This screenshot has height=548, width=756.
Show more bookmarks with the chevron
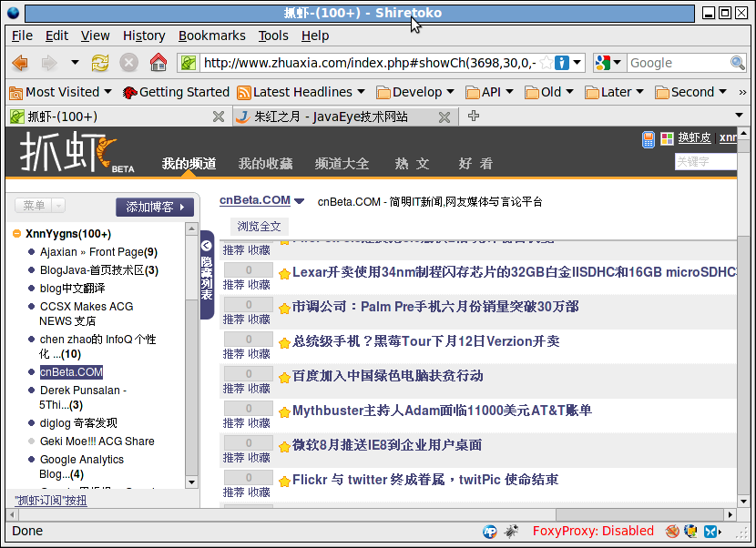point(742,92)
